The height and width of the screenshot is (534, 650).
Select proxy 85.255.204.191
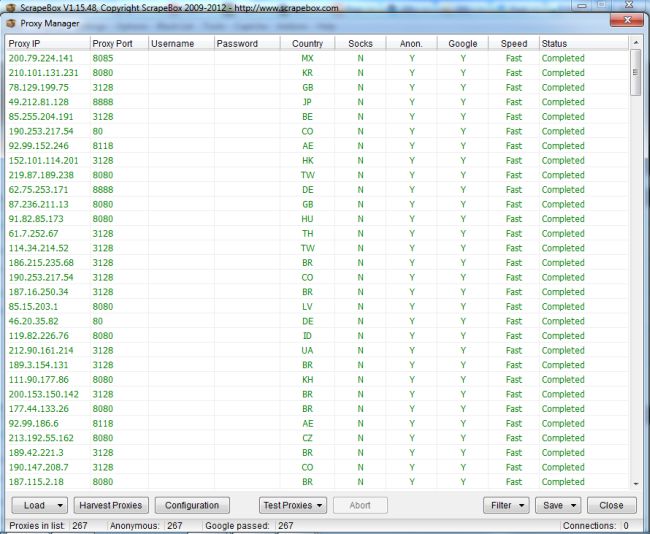tap(318, 117)
